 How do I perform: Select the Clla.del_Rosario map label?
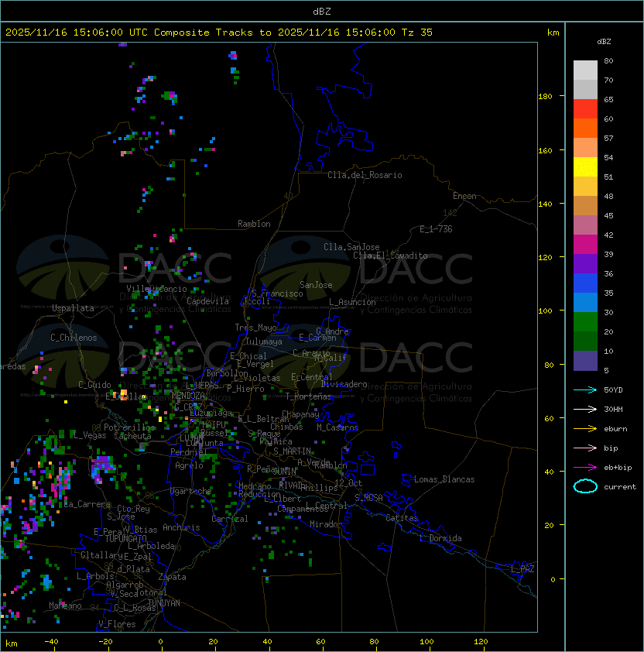click(365, 175)
